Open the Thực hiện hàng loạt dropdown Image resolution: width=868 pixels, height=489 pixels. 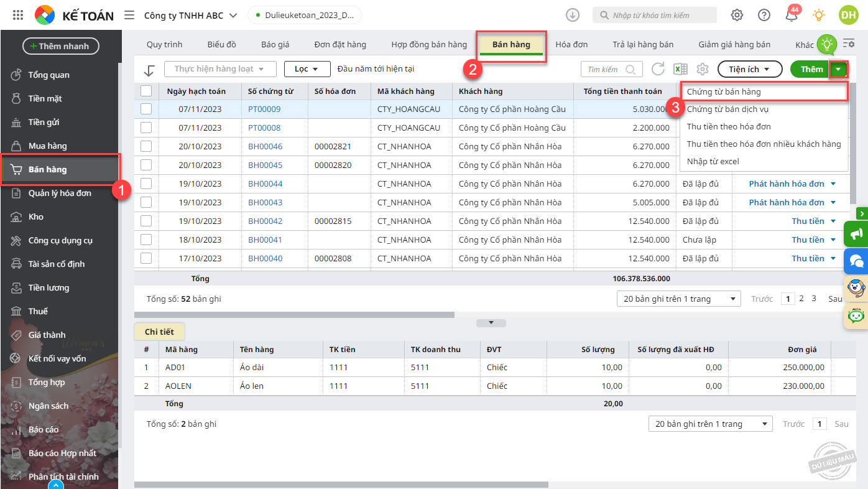(x=220, y=69)
